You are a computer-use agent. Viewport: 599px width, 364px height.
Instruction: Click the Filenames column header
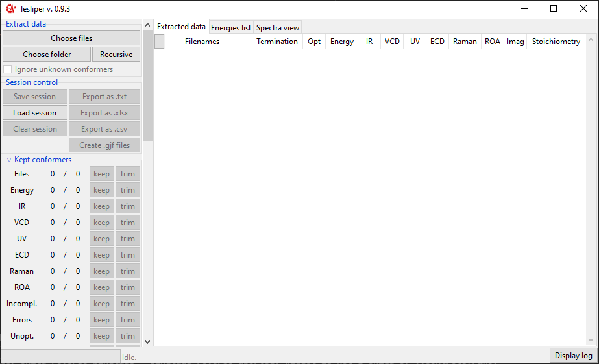[202, 42]
